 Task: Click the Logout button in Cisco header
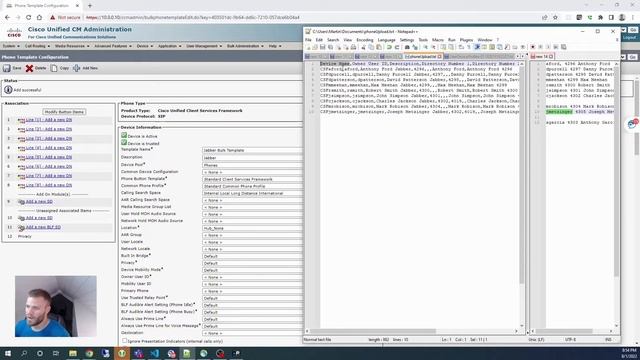[x=629, y=38]
